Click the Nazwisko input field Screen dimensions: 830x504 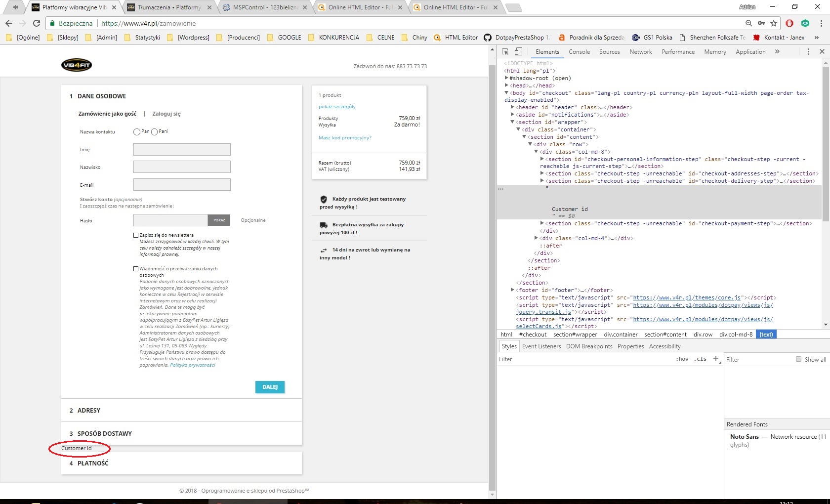pos(182,167)
